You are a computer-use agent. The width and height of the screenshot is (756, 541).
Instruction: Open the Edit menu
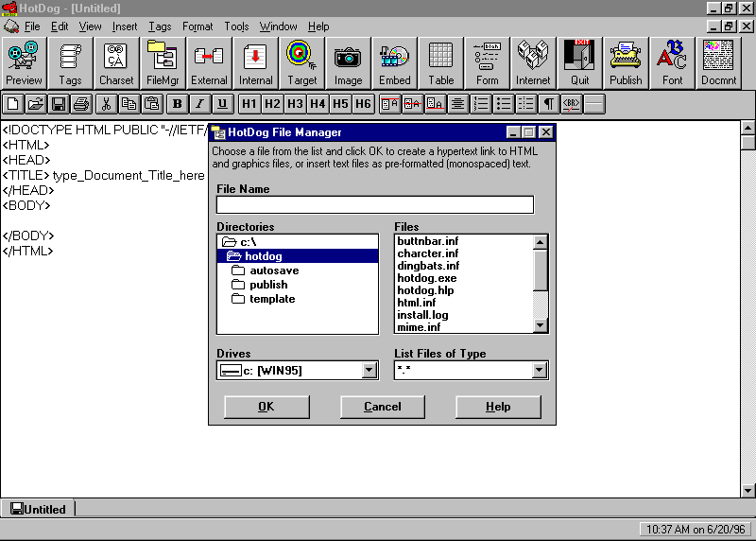pyautogui.click(x=60, y=26)
